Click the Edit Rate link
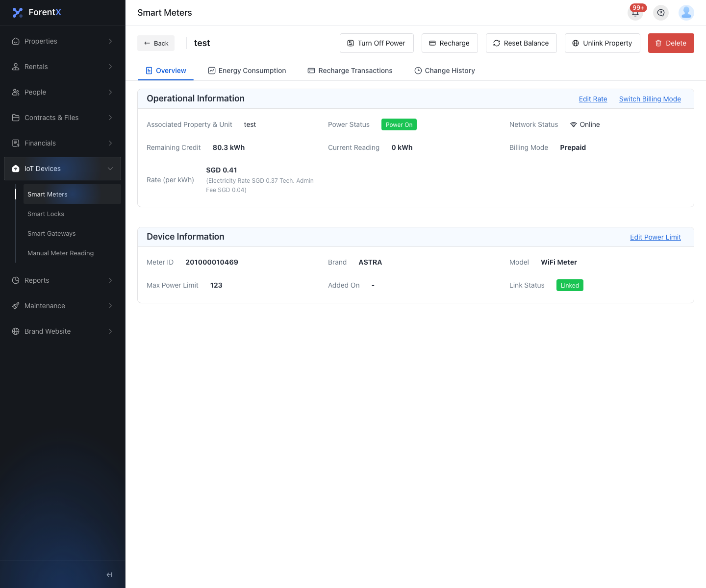Viewport: 706px width, 588px height. [x=593, y=99]
